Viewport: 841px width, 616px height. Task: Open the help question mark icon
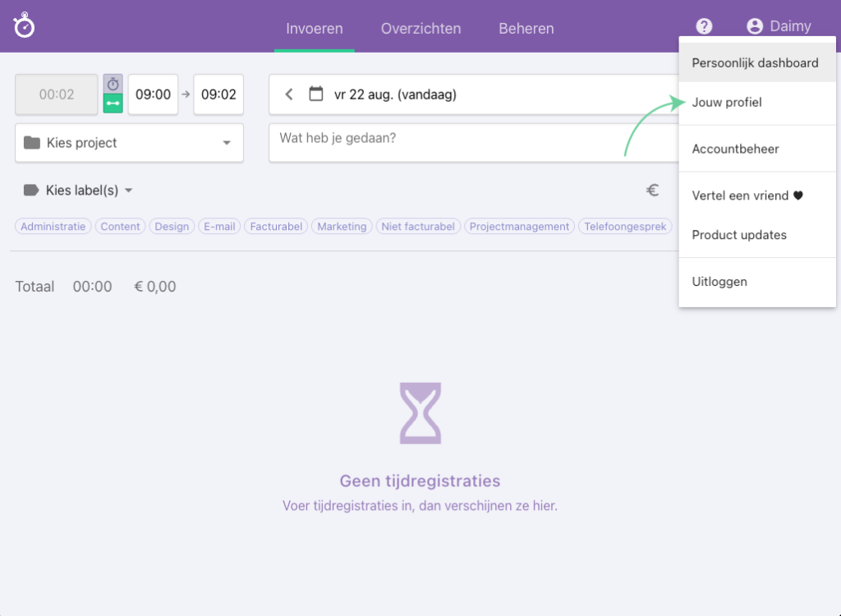point(704,27)
